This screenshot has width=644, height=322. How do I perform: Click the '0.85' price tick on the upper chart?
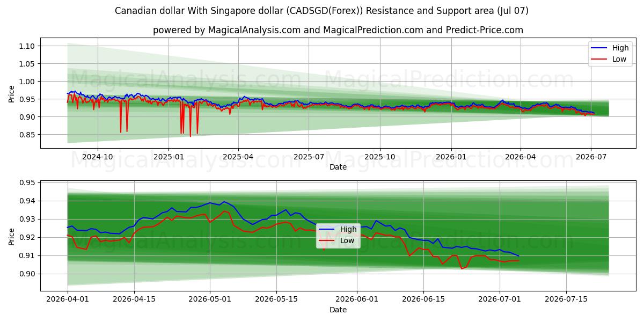[x=27, y=135]
